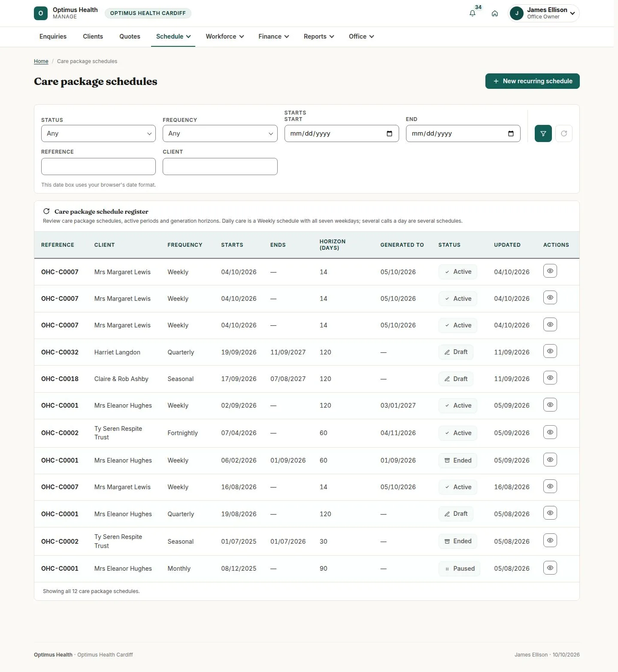Click the Optimus Health Cardiff badge
This screenshot has height=672, width=618.
pos(148,13)
